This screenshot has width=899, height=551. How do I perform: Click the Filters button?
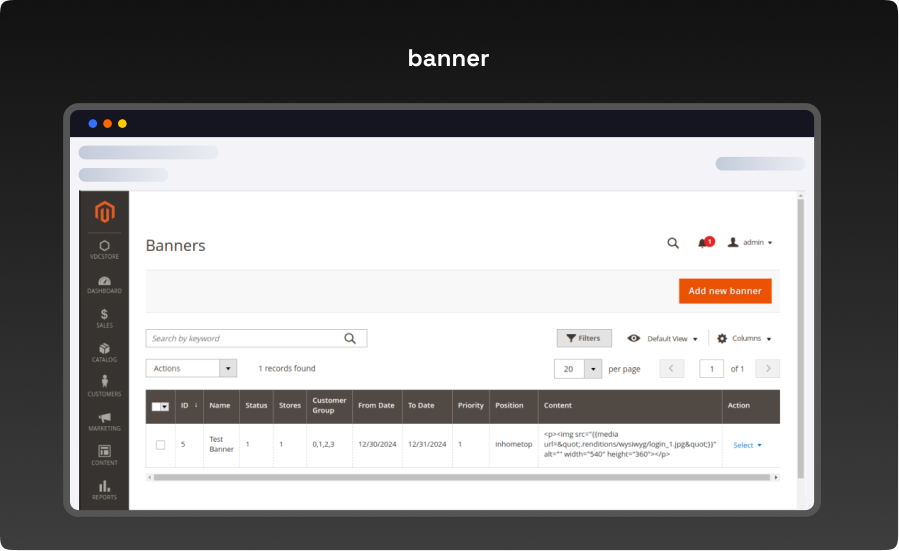[584, 339]
